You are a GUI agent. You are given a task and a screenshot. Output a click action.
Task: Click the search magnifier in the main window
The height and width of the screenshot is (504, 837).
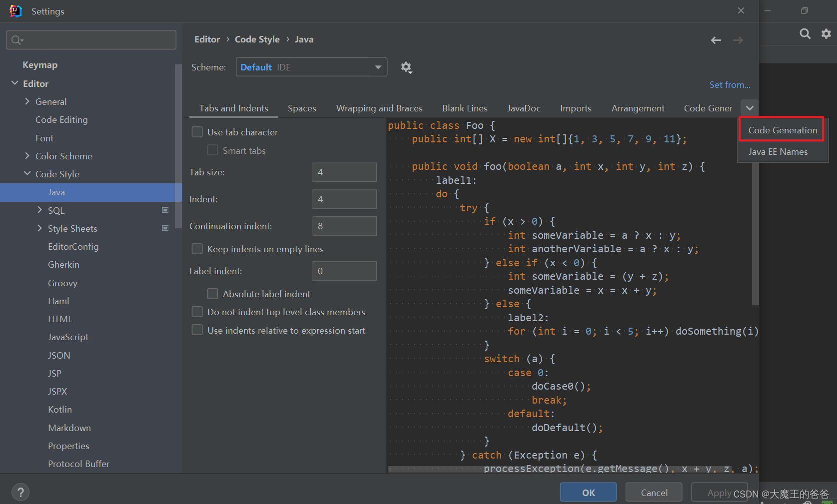pos(805,33)
